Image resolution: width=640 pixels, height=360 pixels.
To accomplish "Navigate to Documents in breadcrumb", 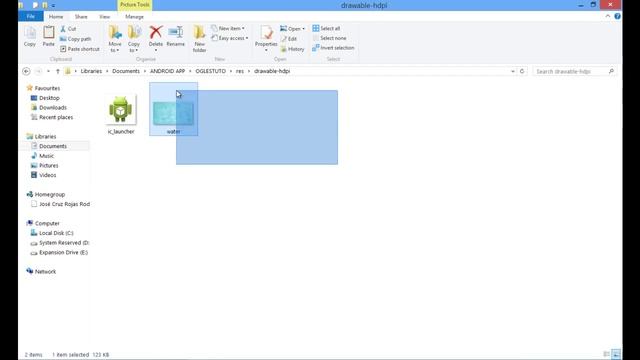I will pos(126,71).
